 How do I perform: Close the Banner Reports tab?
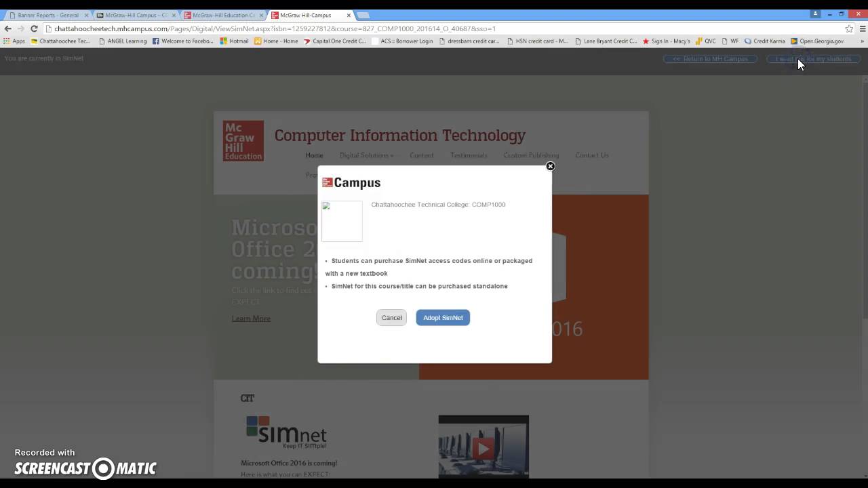86,15
